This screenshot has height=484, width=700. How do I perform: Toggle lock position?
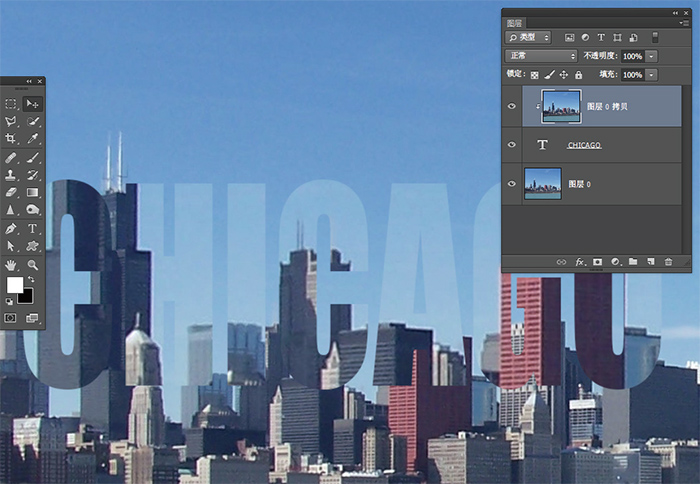click(564, 75)
